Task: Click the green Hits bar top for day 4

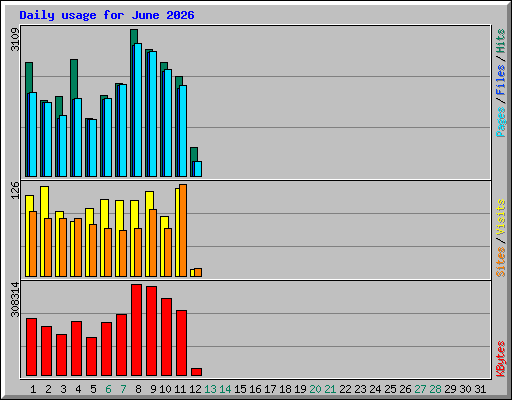Action: click(74, 78)
